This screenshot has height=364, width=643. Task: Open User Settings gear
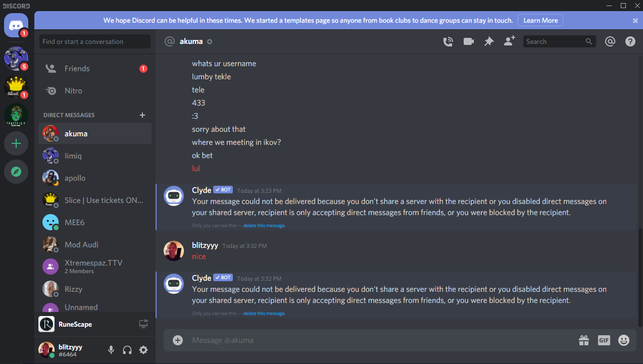point(143,350)
